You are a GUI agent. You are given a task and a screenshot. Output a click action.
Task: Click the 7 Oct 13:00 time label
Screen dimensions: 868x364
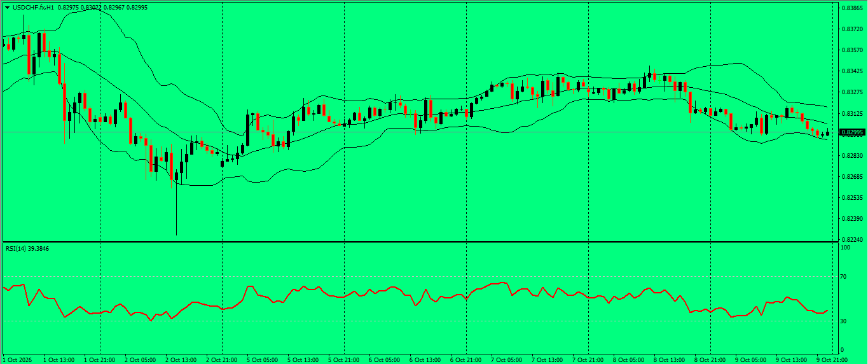point(547,360)
